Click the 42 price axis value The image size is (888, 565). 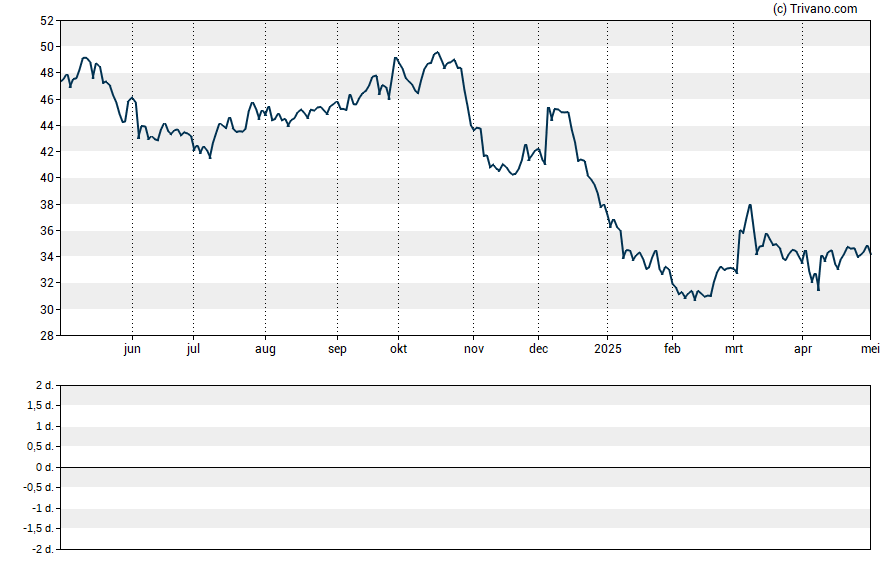point(47,152)
